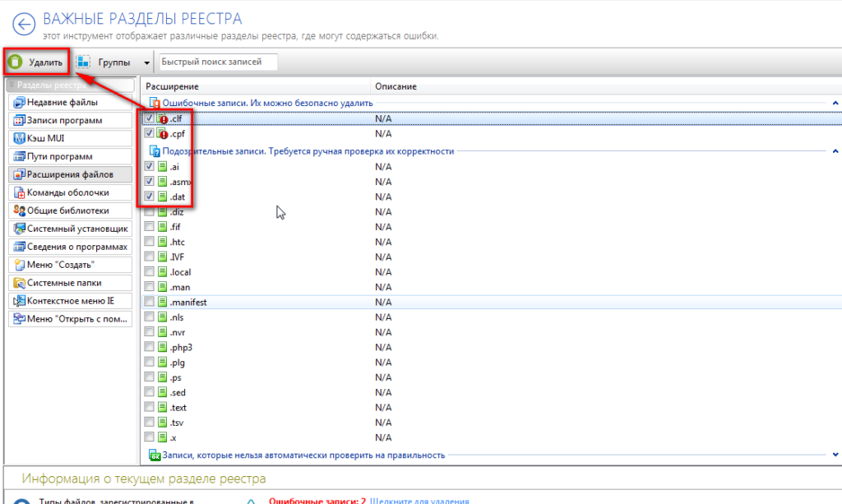The width and height of the screenshot is (842, 504).
Task: Click the error icon beside .clf
Action: [163, 119]
